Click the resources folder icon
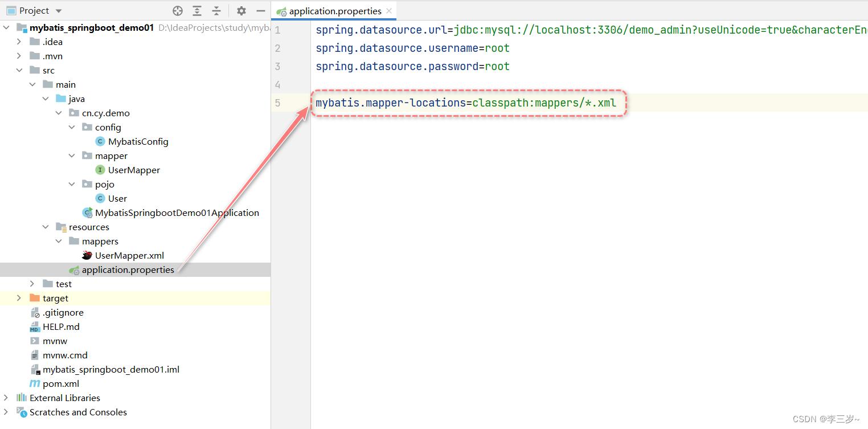Viewport: 868px width, 429px height. point(61,227)
